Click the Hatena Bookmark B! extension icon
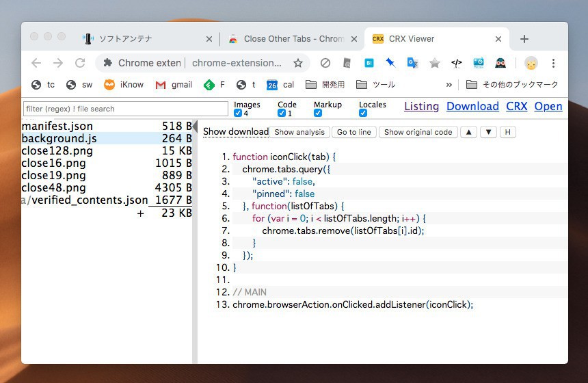The width and height of the screenshot is (588, 383). point(369,63)
